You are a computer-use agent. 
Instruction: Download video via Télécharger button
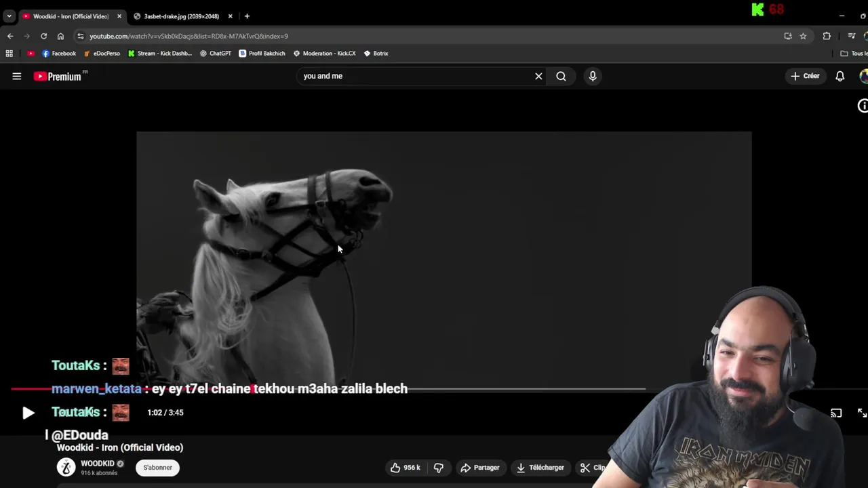[x=540, y=468]
